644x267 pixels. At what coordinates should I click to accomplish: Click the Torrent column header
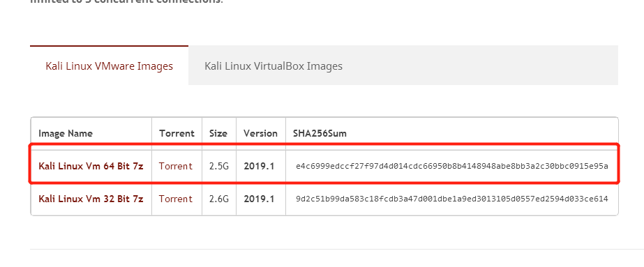pyautogui.click(x=177, y=133)
